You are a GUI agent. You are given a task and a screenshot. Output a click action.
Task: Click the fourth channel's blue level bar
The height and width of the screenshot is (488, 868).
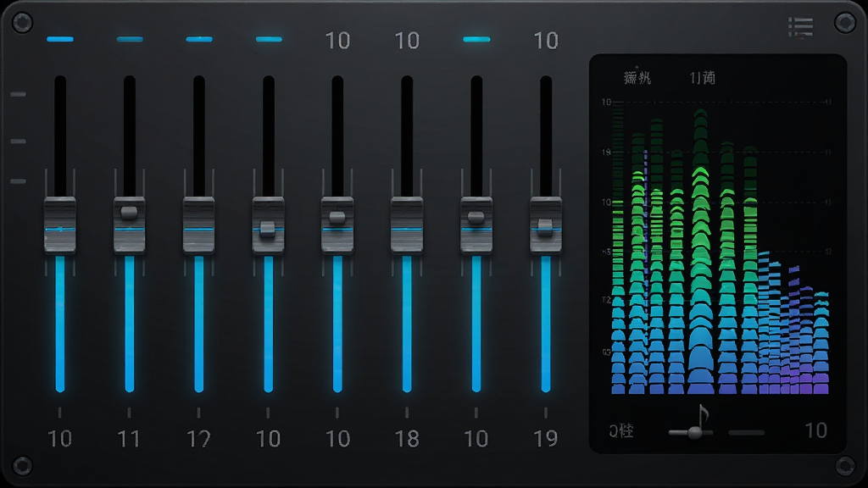point(269,324)
